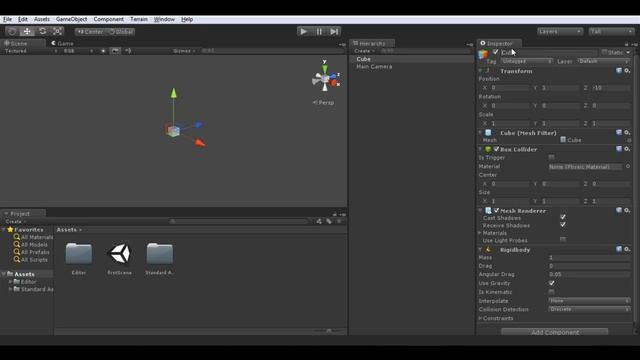
Task: Open the Terrain menu
Action: point(139,19)
